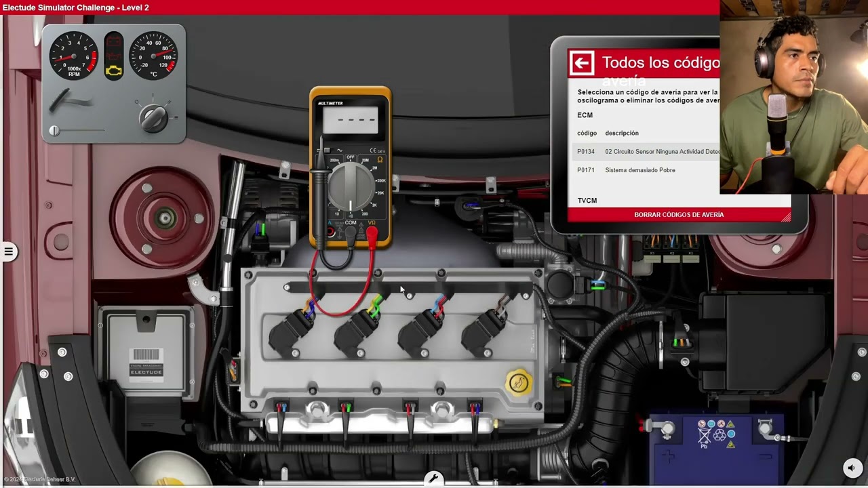Select the fourth ignition coil
868x488 pixels.
click(484, 332)
